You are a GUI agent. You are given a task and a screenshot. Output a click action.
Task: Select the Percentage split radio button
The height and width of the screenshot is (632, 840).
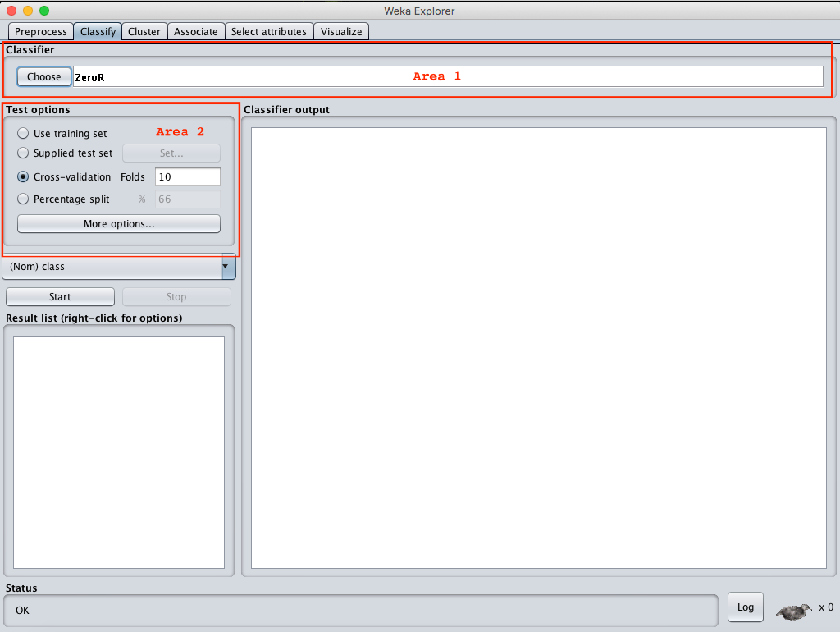click(23, 199)
